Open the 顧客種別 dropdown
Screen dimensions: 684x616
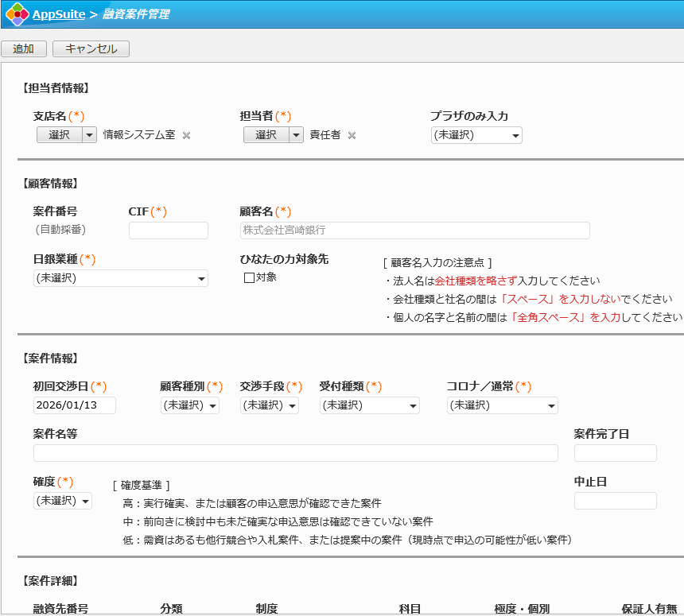(189, 405)
